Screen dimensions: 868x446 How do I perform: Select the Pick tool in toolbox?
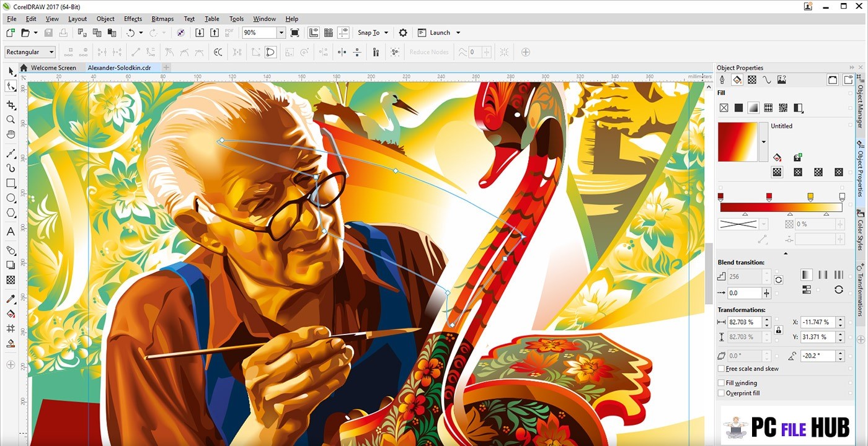point(11,71)
